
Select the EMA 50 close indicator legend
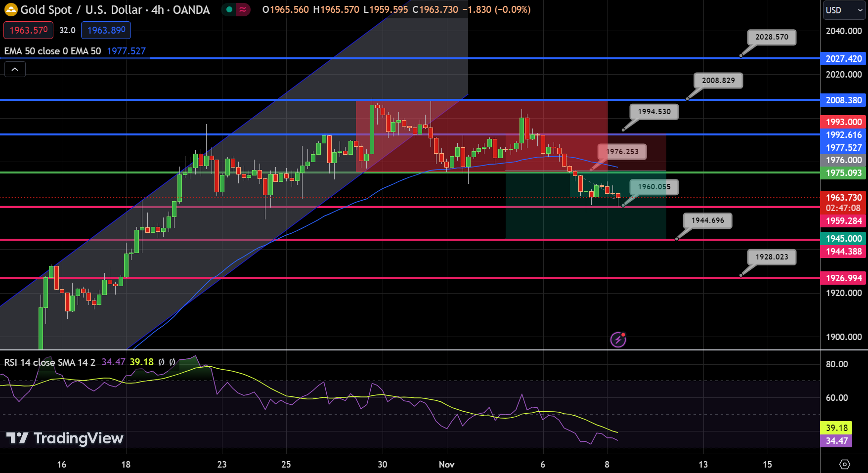[x=52, y=51]
